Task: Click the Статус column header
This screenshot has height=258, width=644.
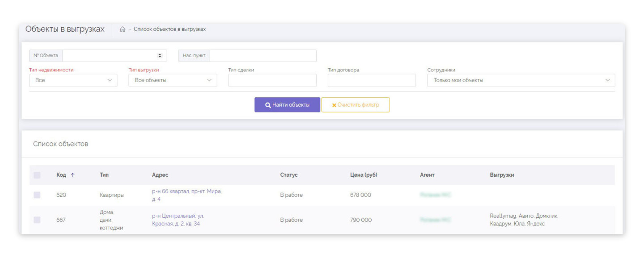Action: [x=288, y=175]
